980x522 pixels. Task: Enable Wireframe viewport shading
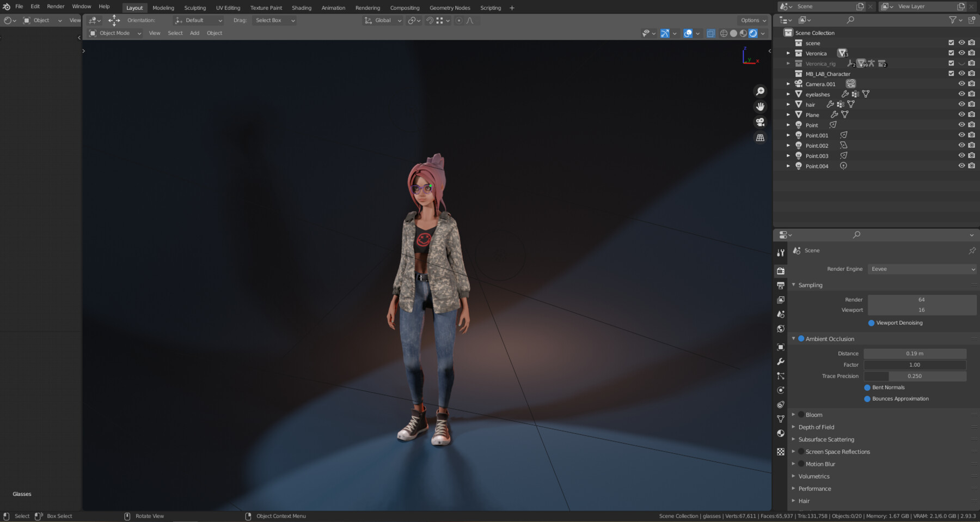tap(724, 33)
